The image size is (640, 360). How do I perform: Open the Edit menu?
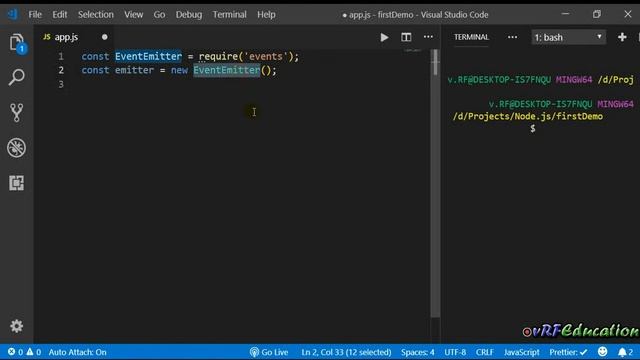pyautogui.click(x=60, y=15)
